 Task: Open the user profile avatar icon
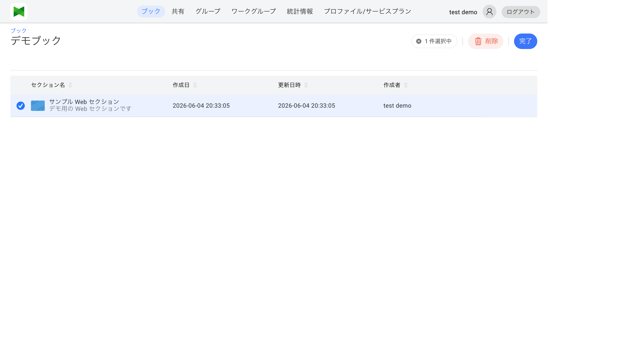[489, 12]
